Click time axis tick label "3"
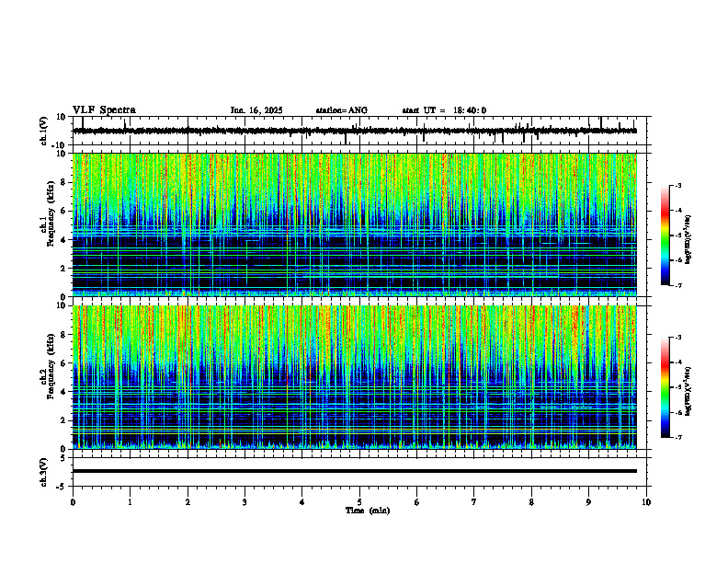 pos(245,502)
